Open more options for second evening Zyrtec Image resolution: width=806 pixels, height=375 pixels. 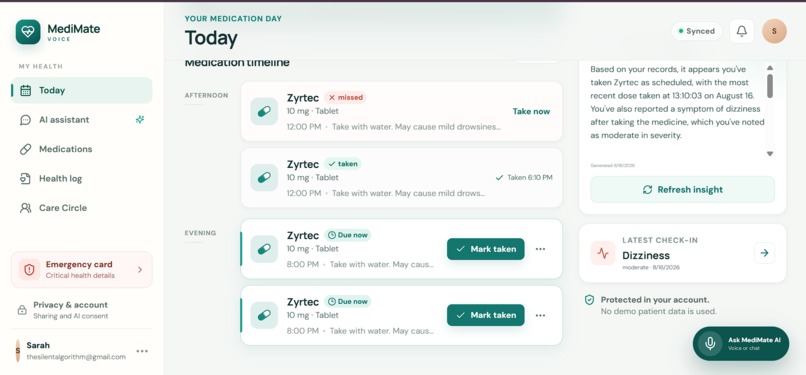[540, 315]
